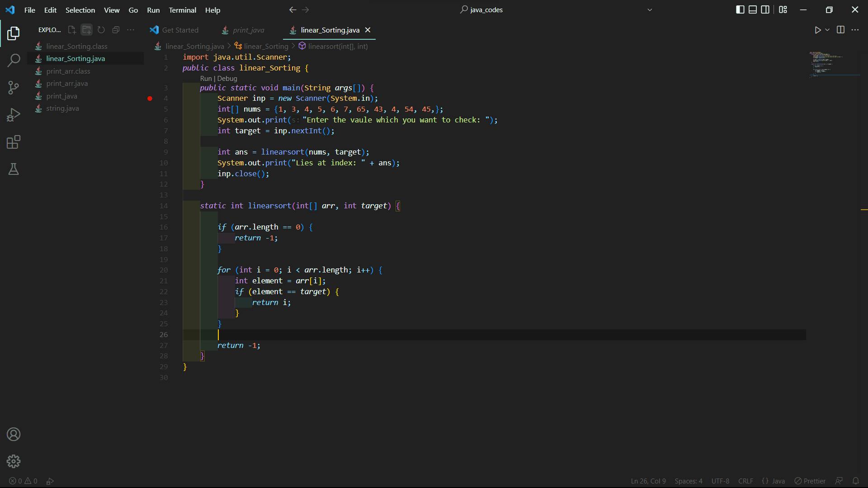
Task: Open print_java in Explorer
Action: (86, 96)
